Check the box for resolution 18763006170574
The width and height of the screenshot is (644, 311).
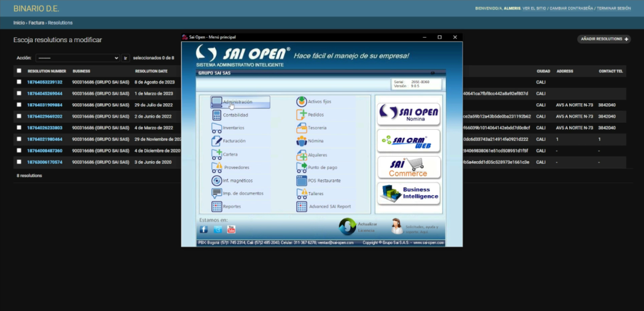19,162
